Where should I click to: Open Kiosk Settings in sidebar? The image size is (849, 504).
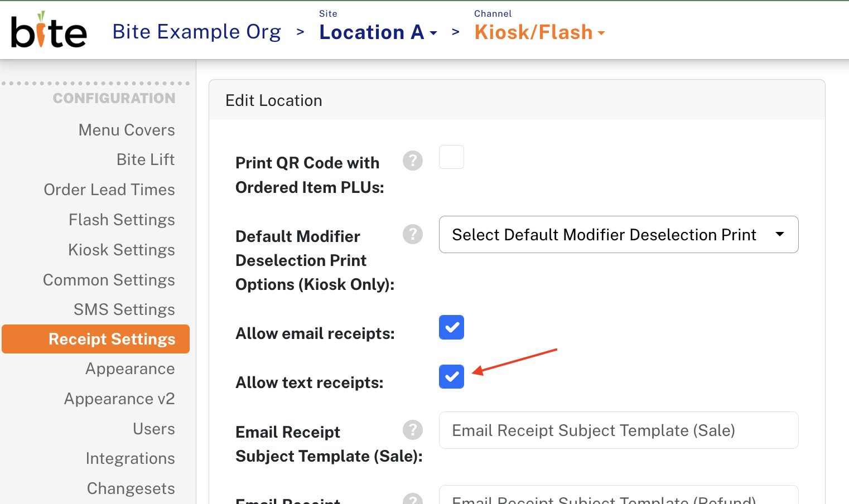click(122, 250)
